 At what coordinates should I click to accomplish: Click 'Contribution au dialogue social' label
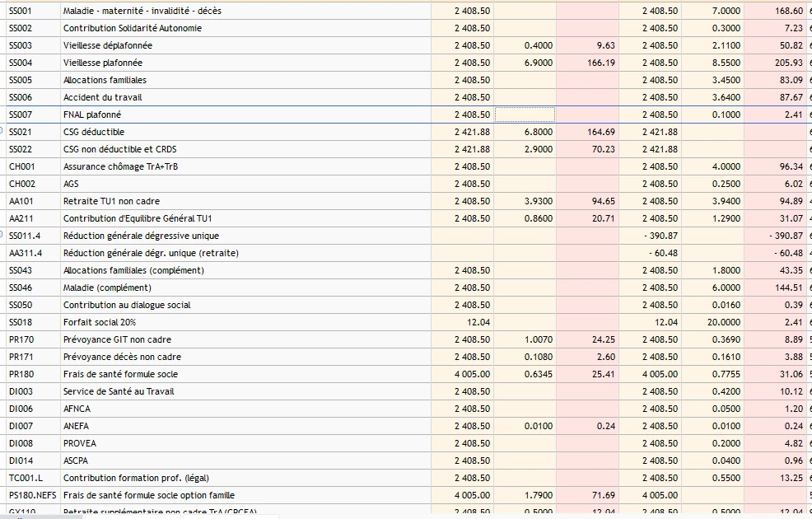(127, 305)
